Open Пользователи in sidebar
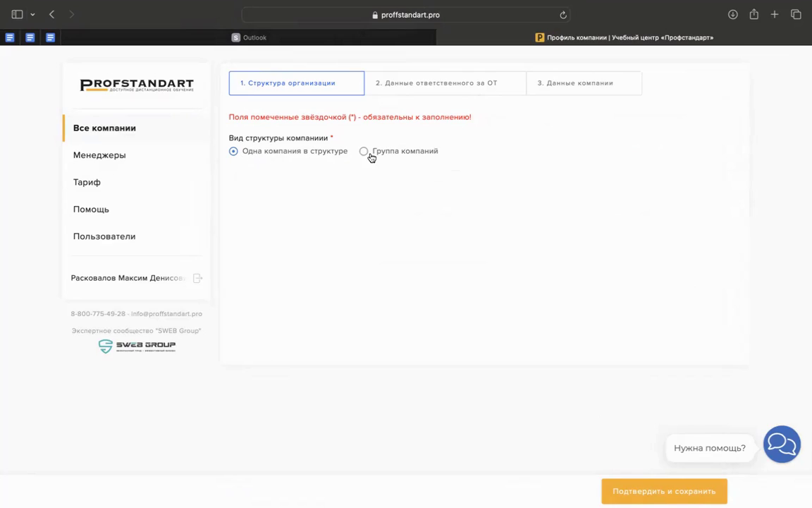This screenshot has width=812, height=508. [104, 236]
